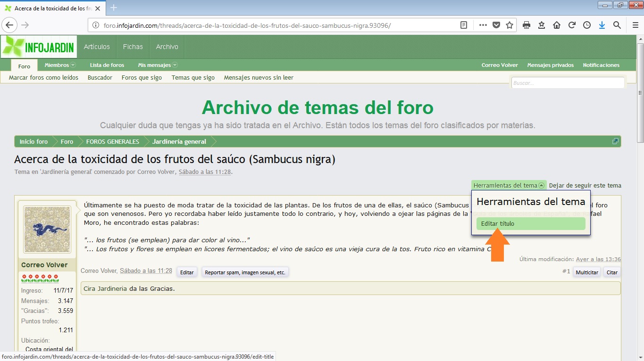Click the Citar button
This screenshot has width=644, height=361.
pos(612,272)
